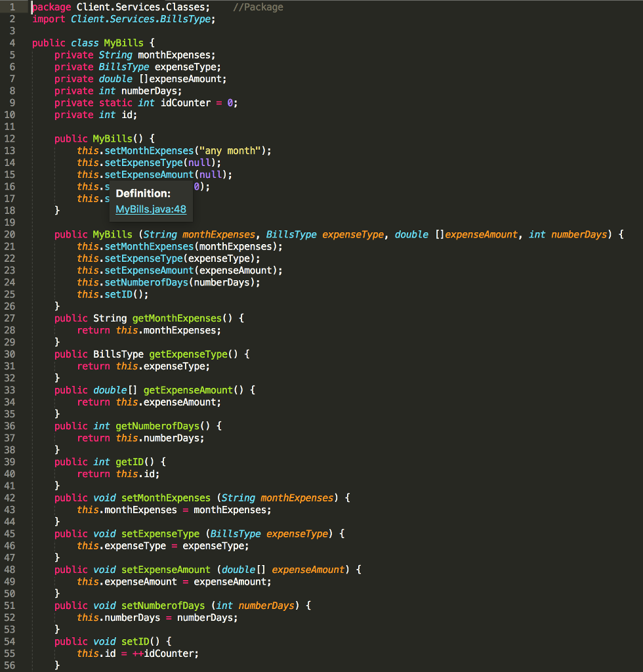Open the MyBills.java:48 definition link
Viewport: 643px width, 672px height.
(150, 209)
